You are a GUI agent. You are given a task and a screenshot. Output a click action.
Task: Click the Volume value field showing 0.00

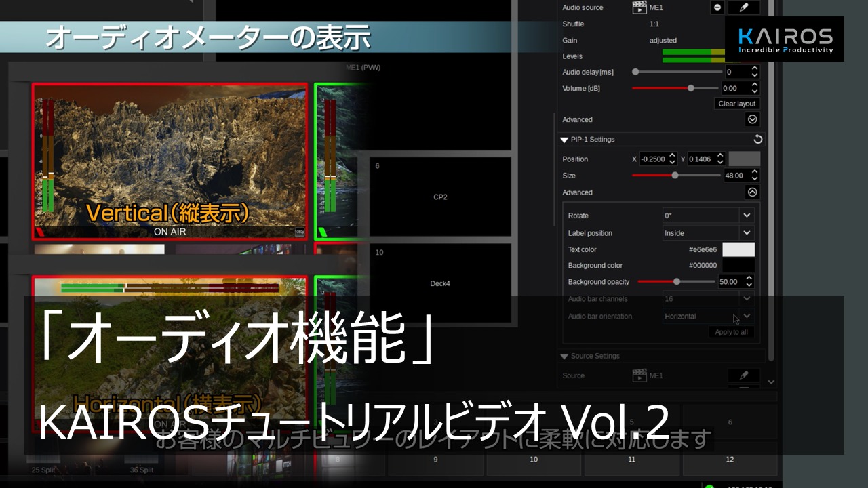pos(735,88)
